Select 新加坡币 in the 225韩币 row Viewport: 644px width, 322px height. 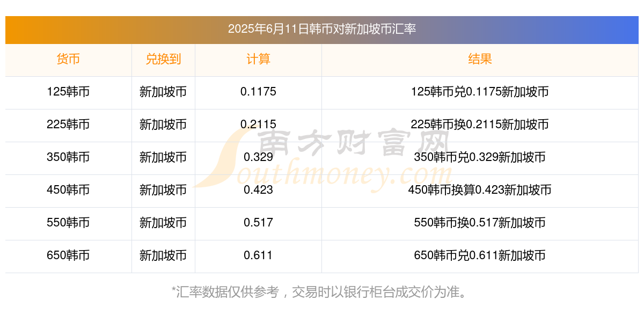pyautogui.click(x=163, y=125)
